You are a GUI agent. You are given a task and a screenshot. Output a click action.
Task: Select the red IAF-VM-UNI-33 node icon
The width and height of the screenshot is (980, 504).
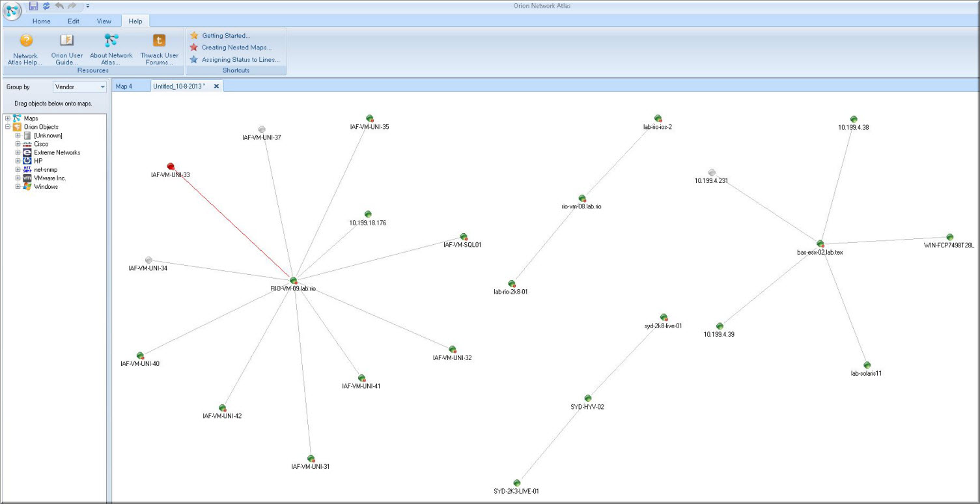click(171, 167)
